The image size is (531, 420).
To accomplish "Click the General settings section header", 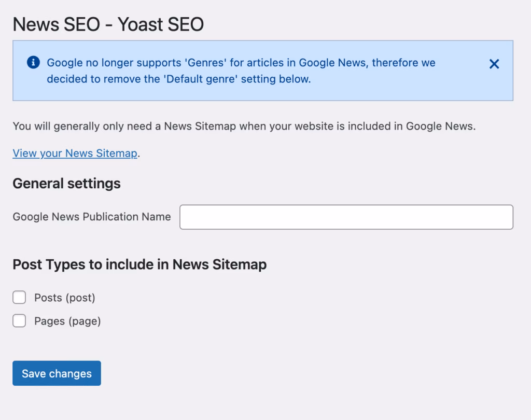I will [66, 183].
